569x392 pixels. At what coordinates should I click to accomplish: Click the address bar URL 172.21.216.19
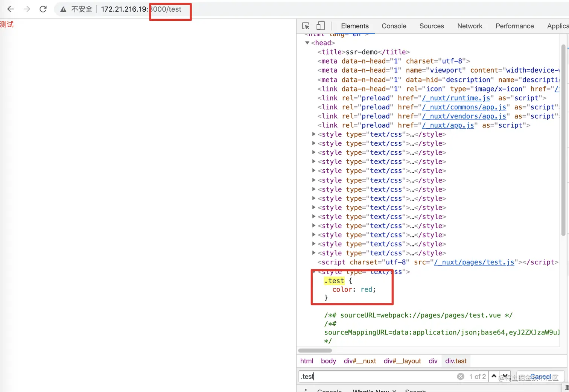(x=125, y=9)
